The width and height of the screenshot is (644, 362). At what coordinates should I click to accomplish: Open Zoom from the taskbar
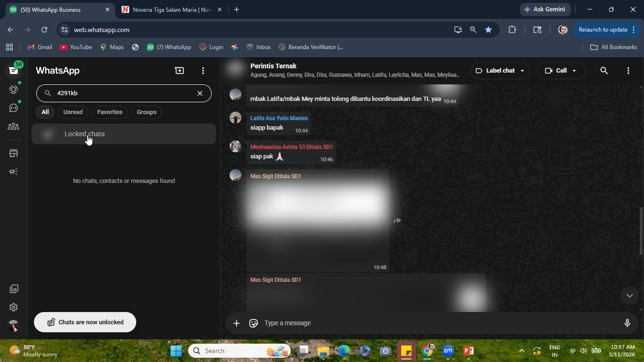pyautogui.click(x=448, y=351)
